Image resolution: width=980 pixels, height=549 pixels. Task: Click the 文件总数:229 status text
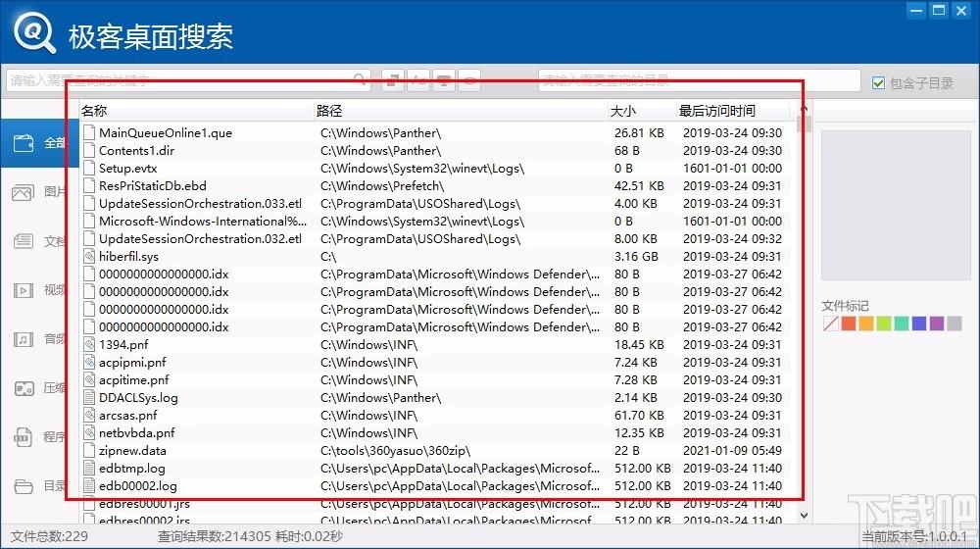pyautogui.click(x=49, y=536)
